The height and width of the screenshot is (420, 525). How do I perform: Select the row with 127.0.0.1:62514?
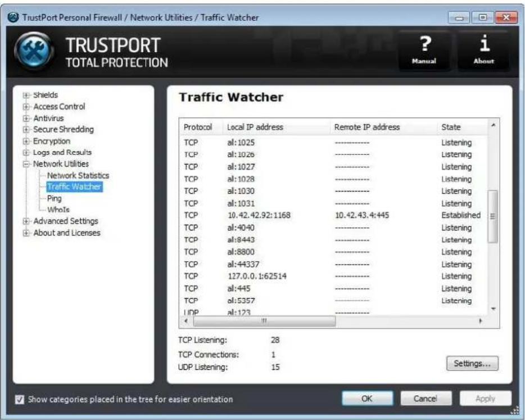pyautogui.click(x=333, y=276)
